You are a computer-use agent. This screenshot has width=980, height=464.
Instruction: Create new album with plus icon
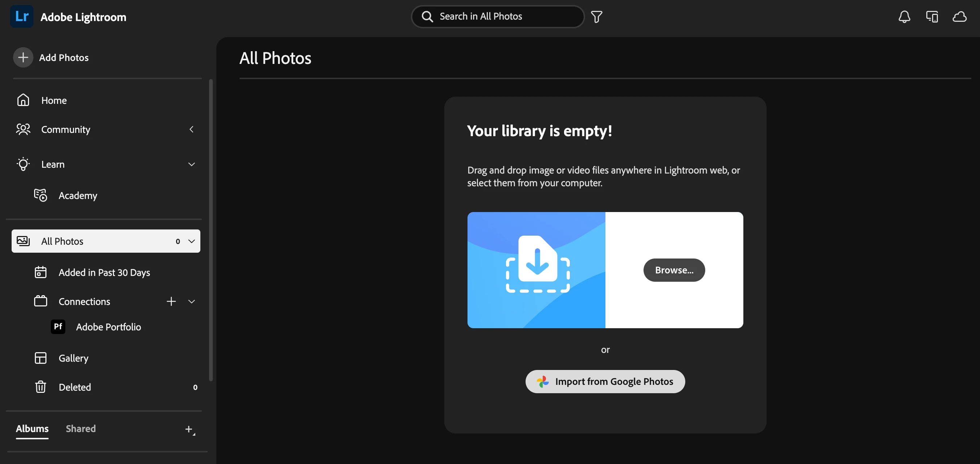(x=189, y=430)
